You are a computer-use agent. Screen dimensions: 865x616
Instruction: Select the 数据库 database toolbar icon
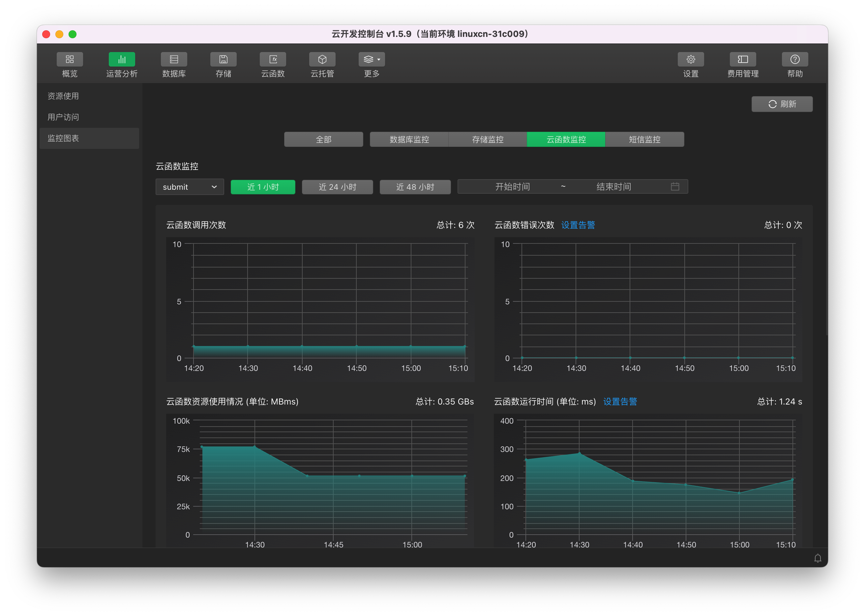[174, 60]
